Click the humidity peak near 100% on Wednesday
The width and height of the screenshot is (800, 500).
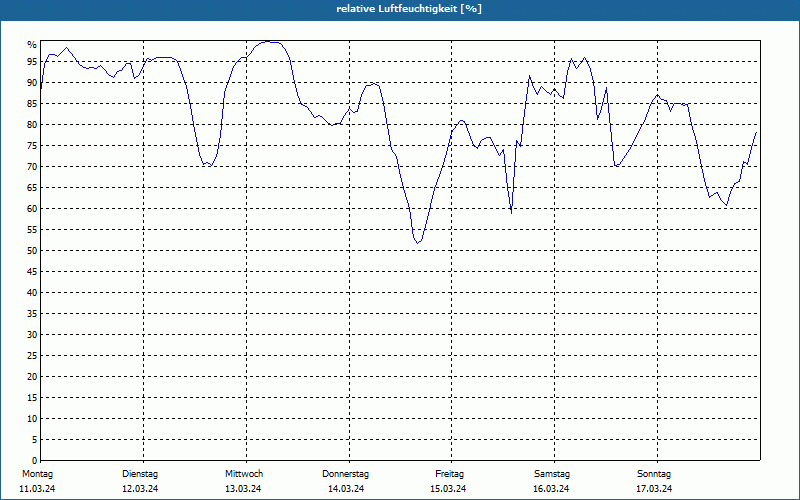coord(269,42)
